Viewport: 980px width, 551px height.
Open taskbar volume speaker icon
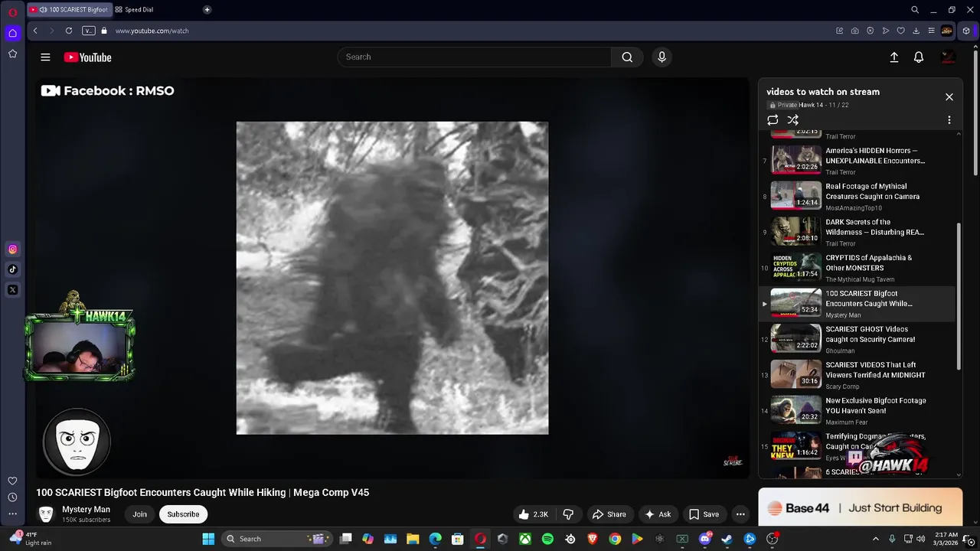pyautogui.click(x=921, y=539)
